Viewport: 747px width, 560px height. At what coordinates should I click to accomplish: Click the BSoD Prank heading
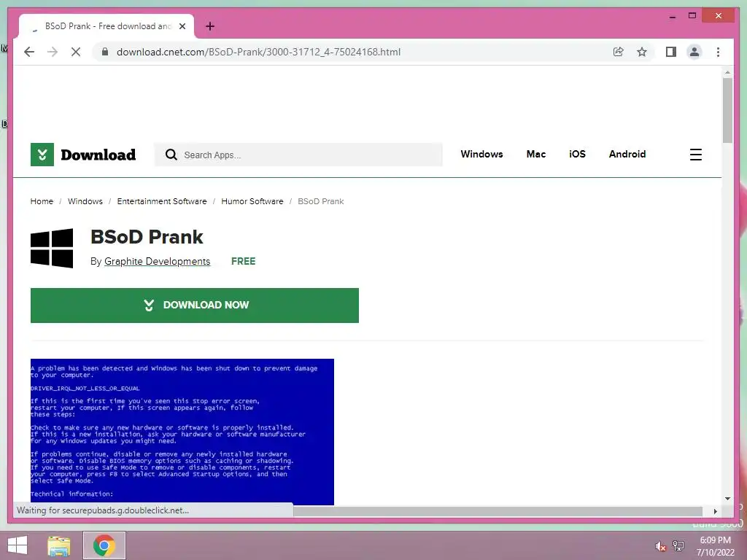pyautogui.click(x=147, y=237)
